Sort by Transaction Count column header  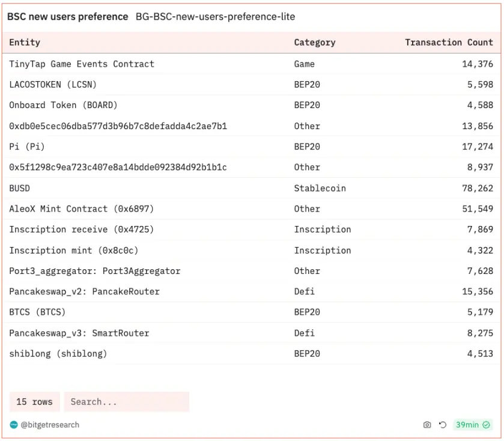point(449,43)
